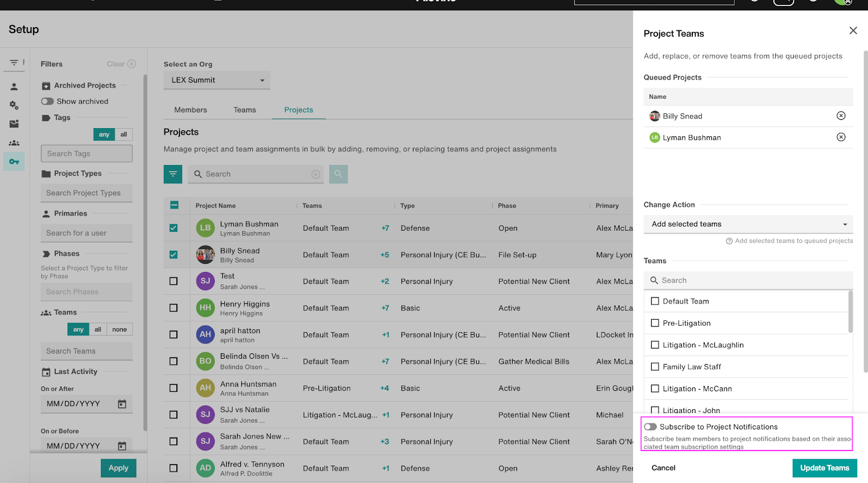Viewport: 868px width, 483px height.
Task: Click the teal search magnifier button
Action: tap(338, 174)
